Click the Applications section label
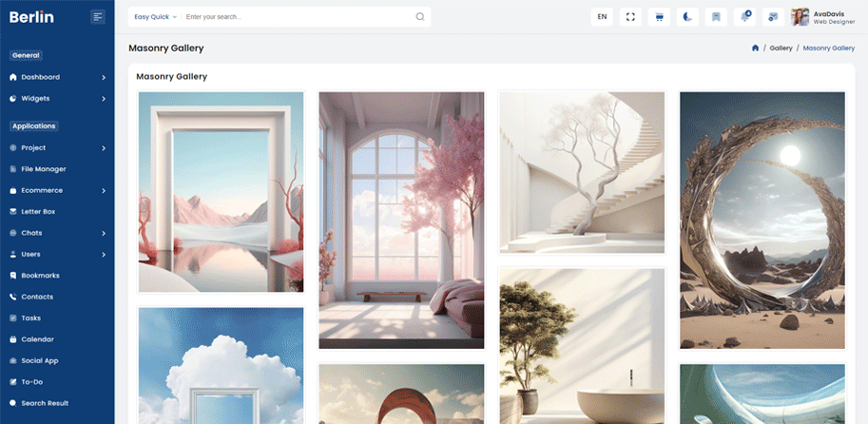The width and height of the screenshot is (868, 424). [34, 126]
